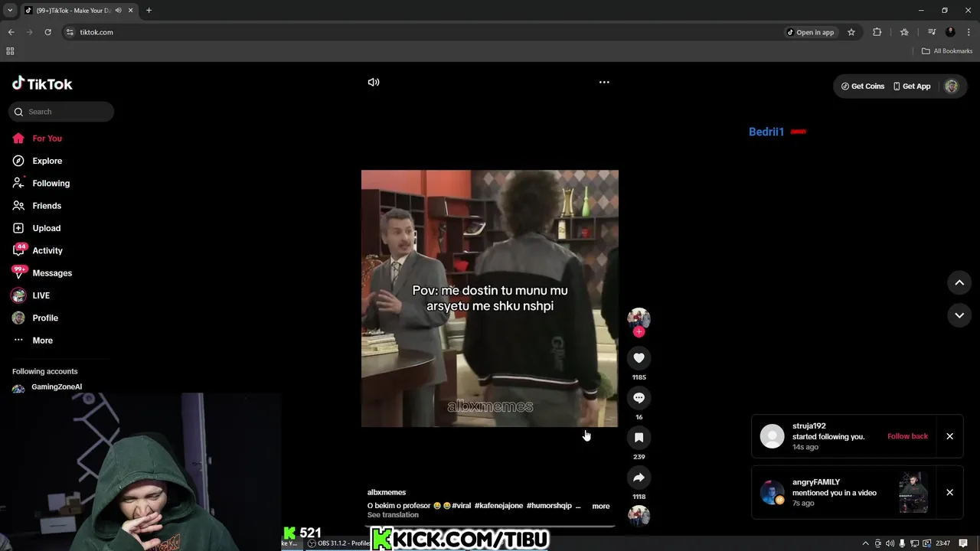Open the tab search dropdown arrow
The height and width of the screenshot is (551, 980).
click(x=10, y=11)
